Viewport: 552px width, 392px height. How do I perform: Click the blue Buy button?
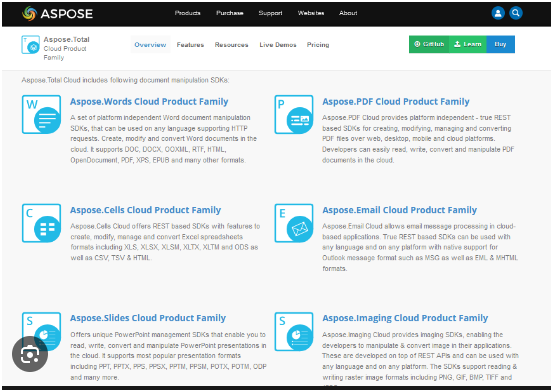coord(500,44)
